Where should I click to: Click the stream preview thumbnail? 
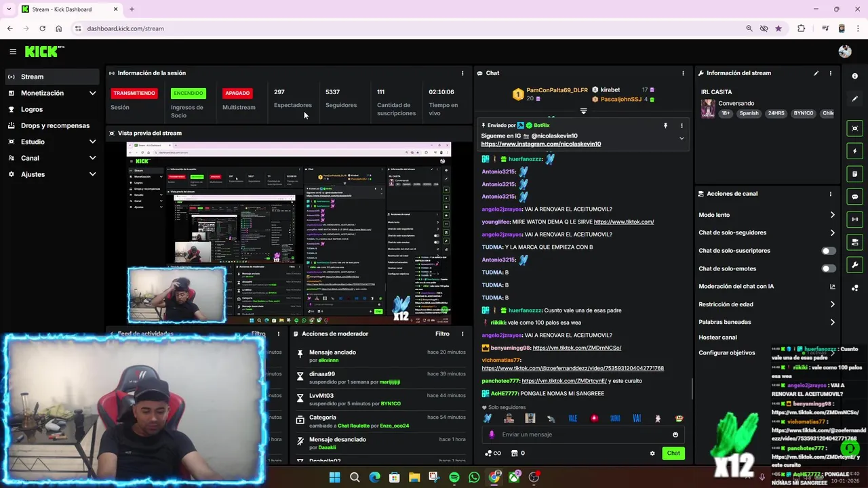point(289,233)
